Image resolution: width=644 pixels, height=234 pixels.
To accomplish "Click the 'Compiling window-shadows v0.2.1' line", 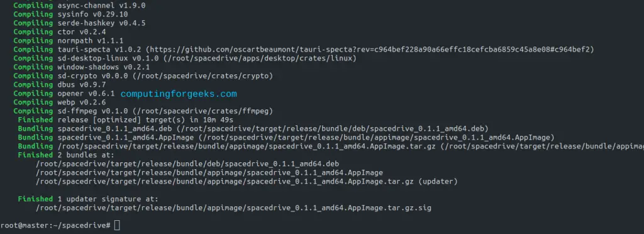I will [81, 67].
